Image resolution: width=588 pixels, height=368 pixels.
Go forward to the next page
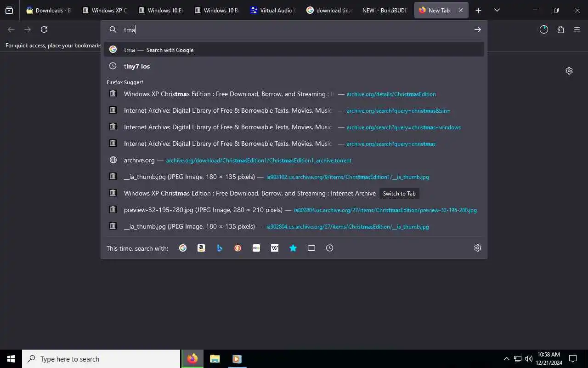[x=28, y=29]
